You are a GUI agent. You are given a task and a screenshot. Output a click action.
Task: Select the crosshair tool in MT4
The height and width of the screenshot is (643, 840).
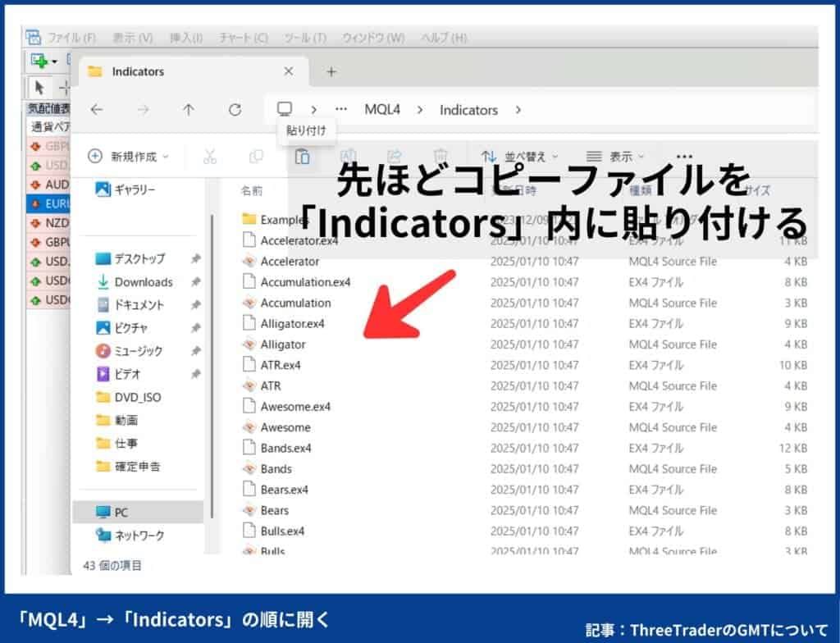pos(63,88)
